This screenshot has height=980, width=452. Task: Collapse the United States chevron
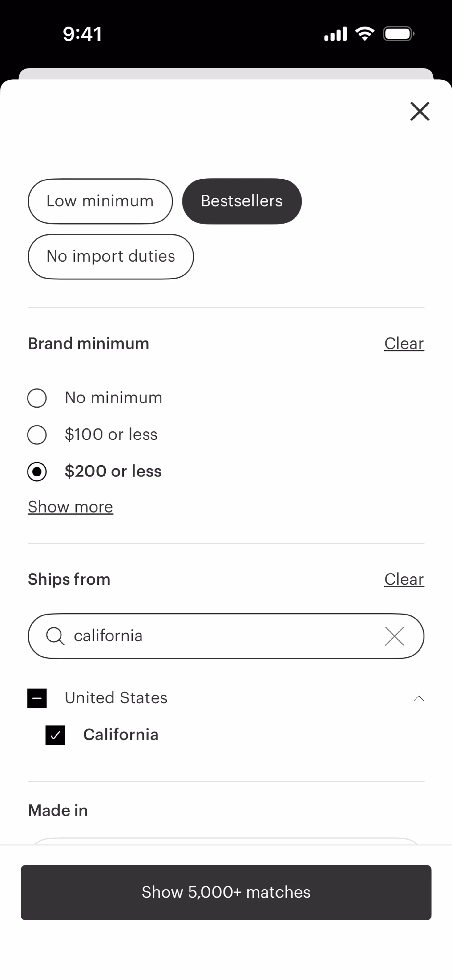(x=419, y=698)
